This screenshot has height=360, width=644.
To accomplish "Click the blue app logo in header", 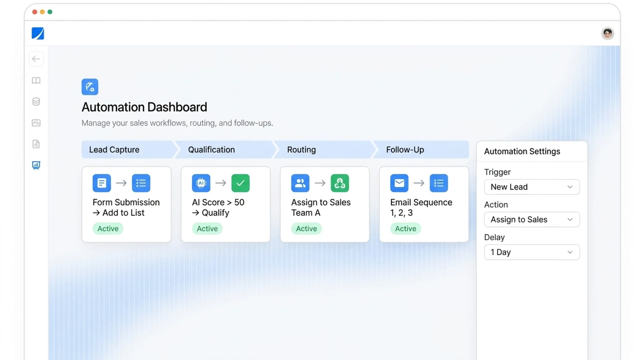I will tap(38, 33).
